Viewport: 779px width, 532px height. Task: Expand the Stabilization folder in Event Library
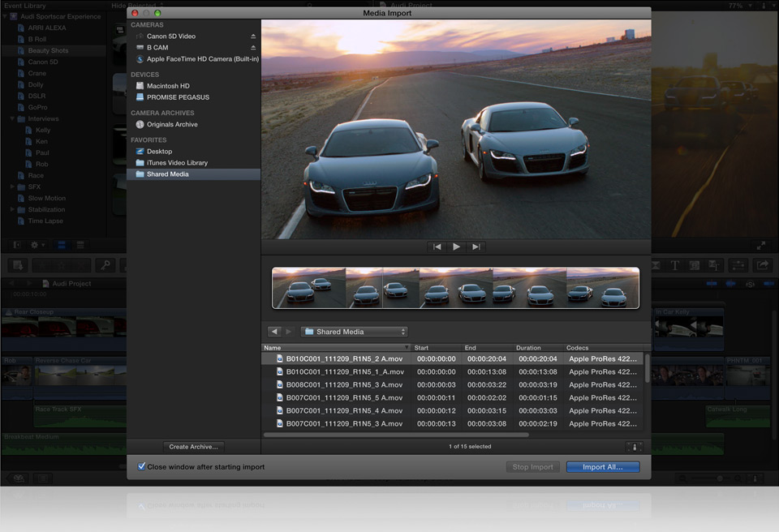coord(12,209)
